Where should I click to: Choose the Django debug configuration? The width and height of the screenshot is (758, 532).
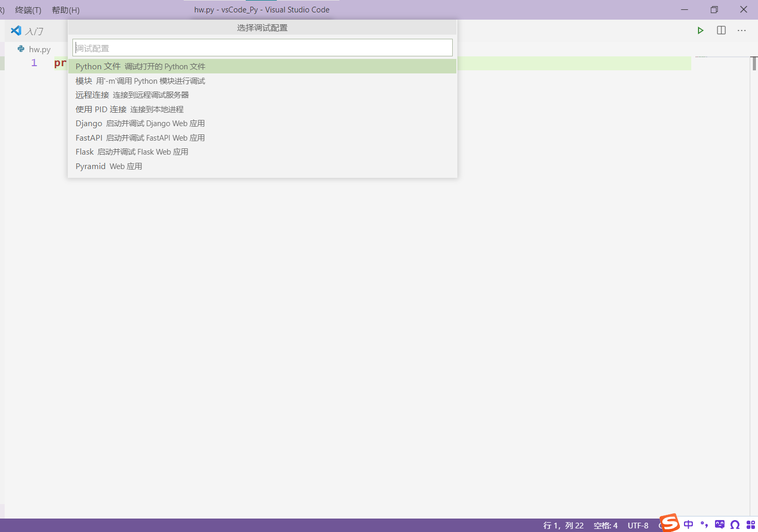[x=262, y=123]
